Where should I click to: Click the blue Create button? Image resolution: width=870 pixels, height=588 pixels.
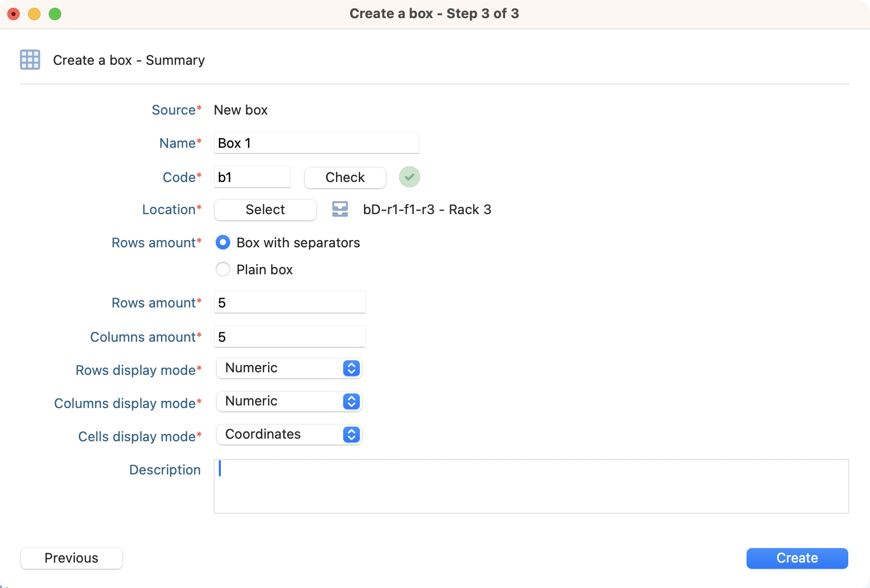(x=797, y=558)
